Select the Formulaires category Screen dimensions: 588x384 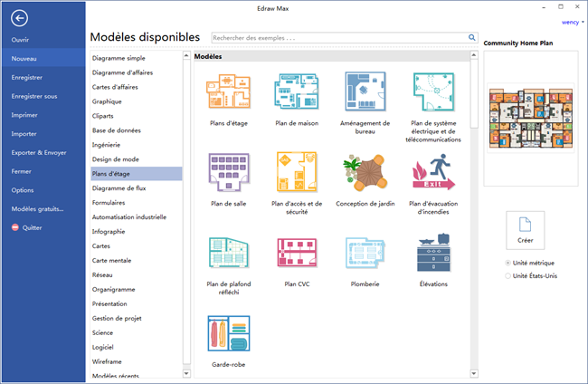pyautogui.click(x=109, y=203)
